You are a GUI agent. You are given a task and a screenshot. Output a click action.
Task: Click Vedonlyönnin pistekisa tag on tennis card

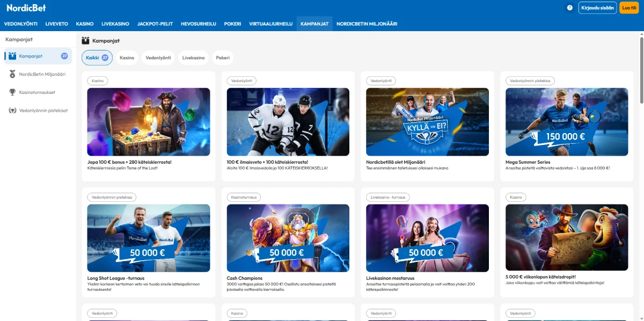coord(530,81)
